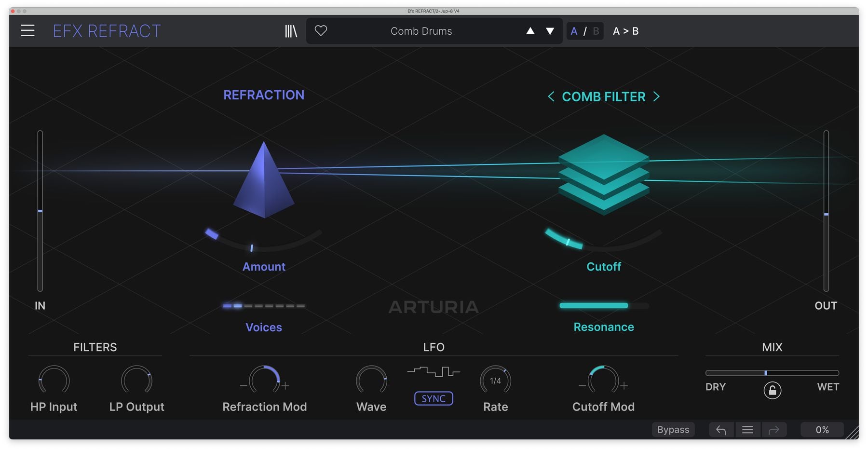The width and height of the screenshot is (868, 450).
Task: Click the FILTERS section header
Action: point(95,347)
